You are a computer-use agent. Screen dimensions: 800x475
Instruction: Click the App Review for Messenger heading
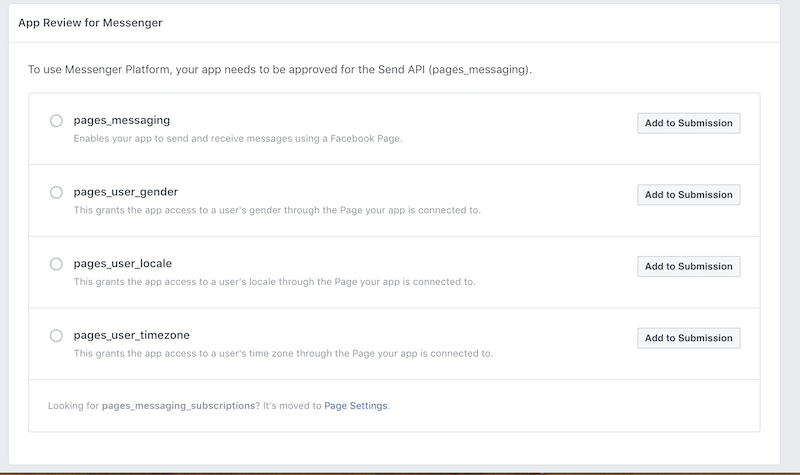pyautogui.click(x=90, y=22)
